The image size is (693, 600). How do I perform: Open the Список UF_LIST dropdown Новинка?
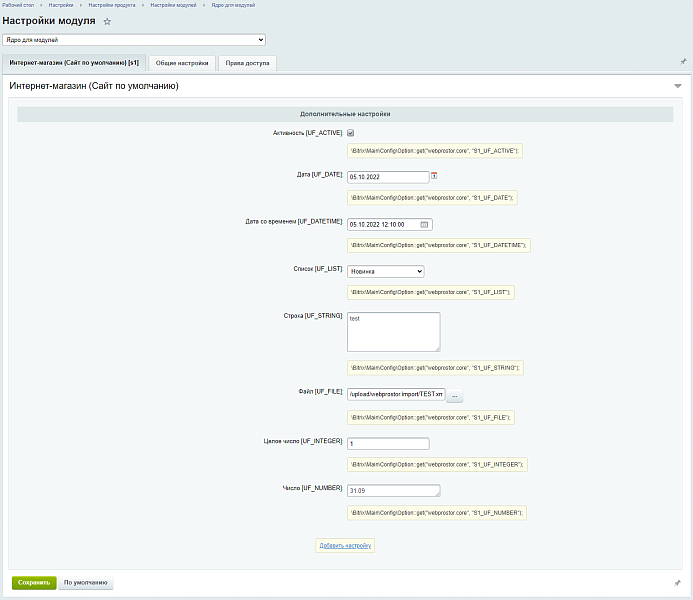386,271
